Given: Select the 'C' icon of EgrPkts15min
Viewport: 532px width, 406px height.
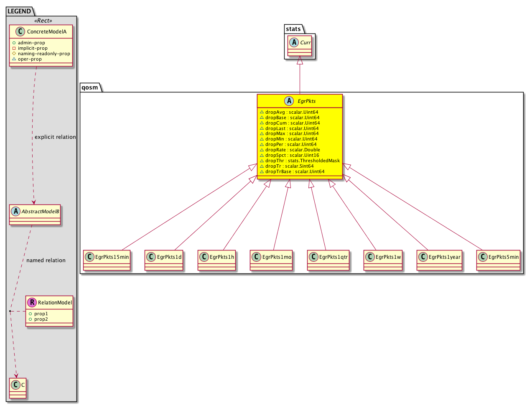Looking at the screenshot, I should click(x=89, y=257).
